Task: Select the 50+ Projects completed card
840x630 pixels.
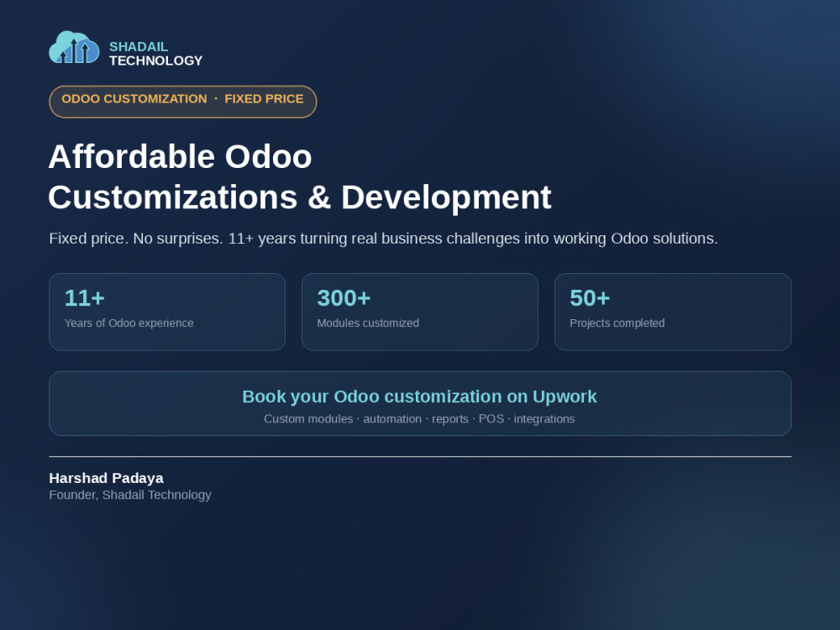Action: [673, 312]
